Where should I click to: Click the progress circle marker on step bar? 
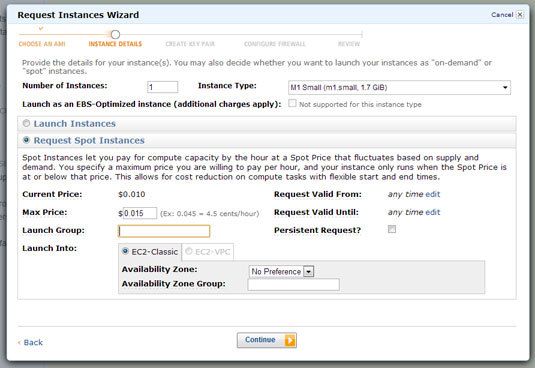coord(115,34)
